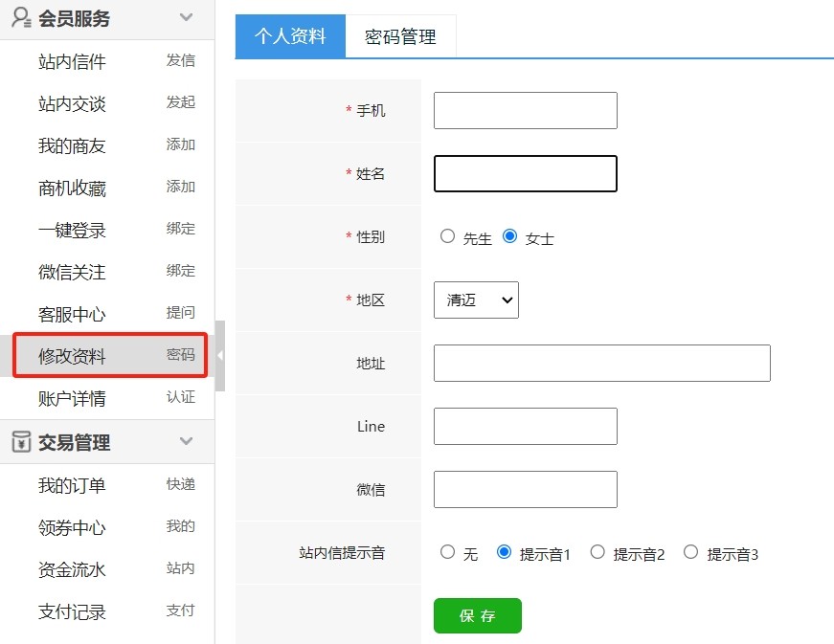The height and width of the screenshot is (644, 834).
Task: Click 绑定 link beside 一键登录
Action: (x=181, y=228)
